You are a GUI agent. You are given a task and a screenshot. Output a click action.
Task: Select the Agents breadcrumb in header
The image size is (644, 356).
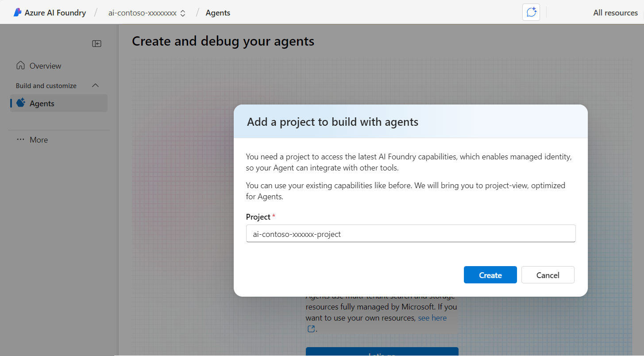pos(218,13)
